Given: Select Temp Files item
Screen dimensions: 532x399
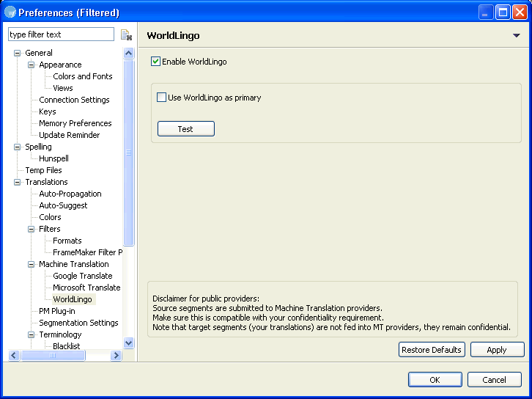Looking at the screenshot, I should coord(43,170).
